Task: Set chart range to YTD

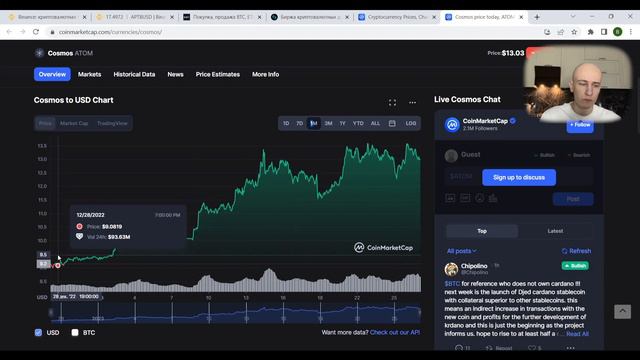Action: pos(358,123)
